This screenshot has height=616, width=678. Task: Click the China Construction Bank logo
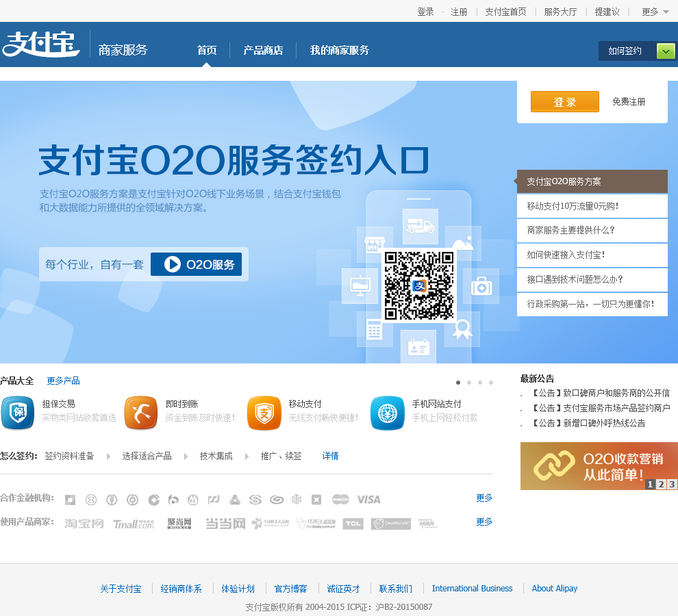[154, 500]
